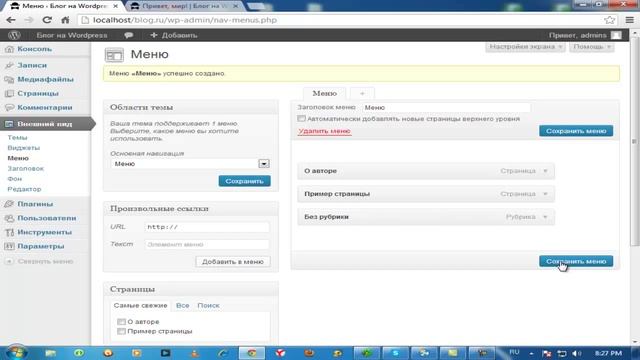Toggle auto-add new top-level pages checkbox
This screenshot has width=640, height=360.
coord(301,119)
